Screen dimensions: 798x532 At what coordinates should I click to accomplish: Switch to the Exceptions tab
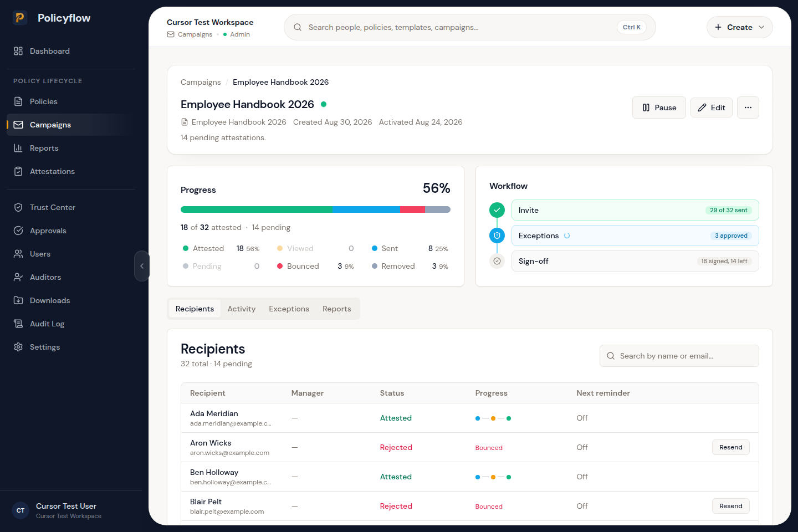(x=289, y=309)
